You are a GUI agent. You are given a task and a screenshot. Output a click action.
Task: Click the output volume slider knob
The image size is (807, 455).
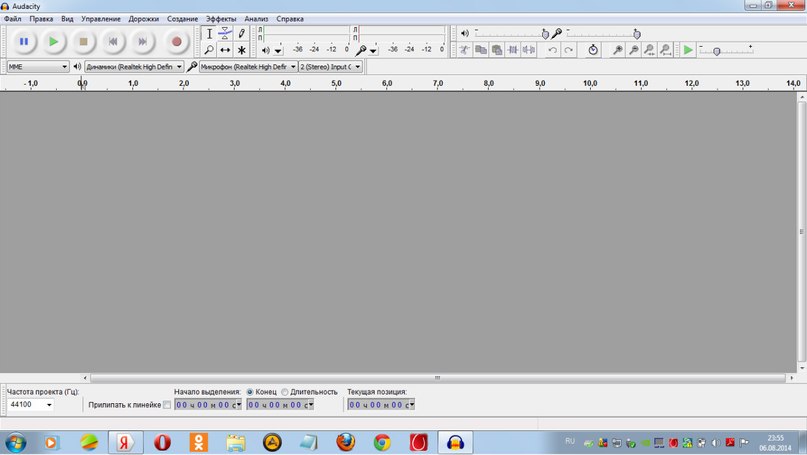pos(545,34)
